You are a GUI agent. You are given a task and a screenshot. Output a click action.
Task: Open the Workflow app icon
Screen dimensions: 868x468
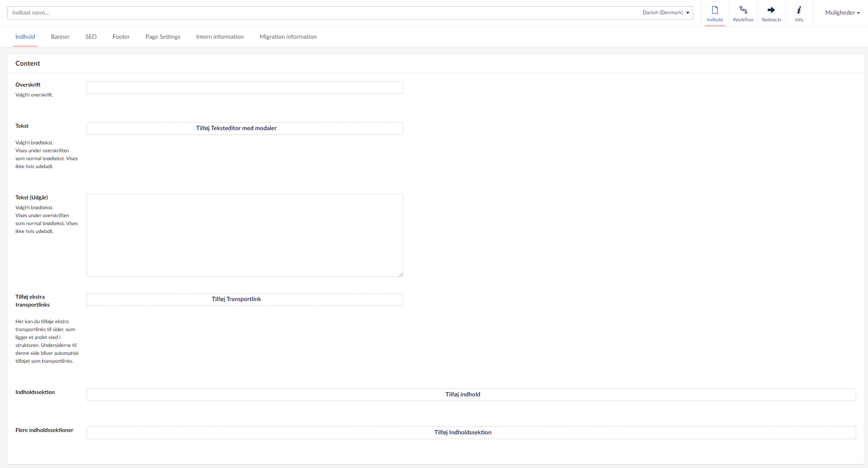pyautogui.click(x=743, y=13)
